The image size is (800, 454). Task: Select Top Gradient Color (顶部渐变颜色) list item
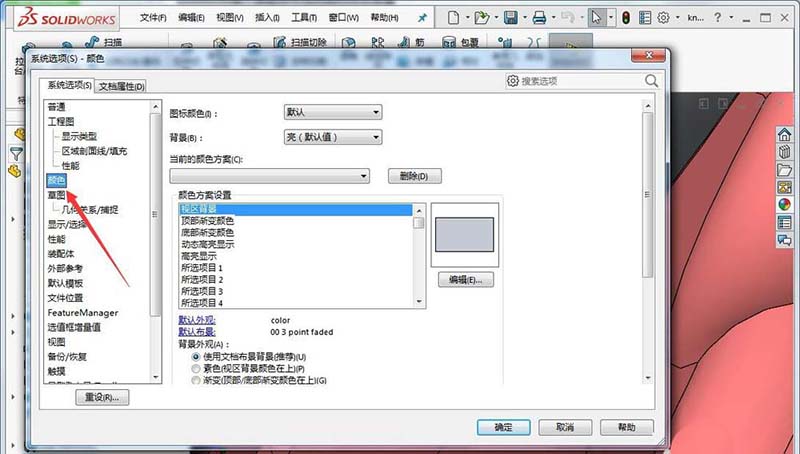(x=208, y=221)
